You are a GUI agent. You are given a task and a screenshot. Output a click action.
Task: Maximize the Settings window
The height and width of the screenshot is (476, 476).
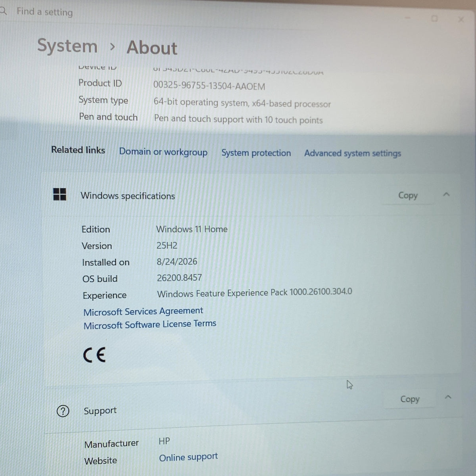pos(435,19)
